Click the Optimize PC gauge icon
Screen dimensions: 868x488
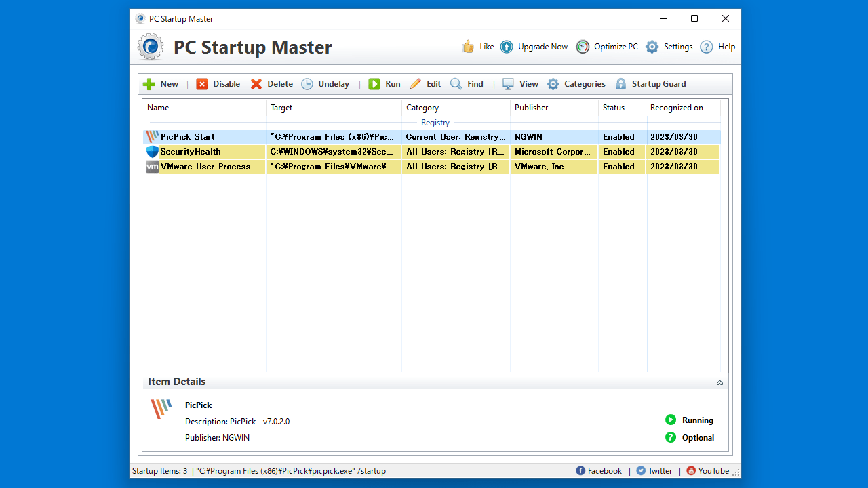583,47
